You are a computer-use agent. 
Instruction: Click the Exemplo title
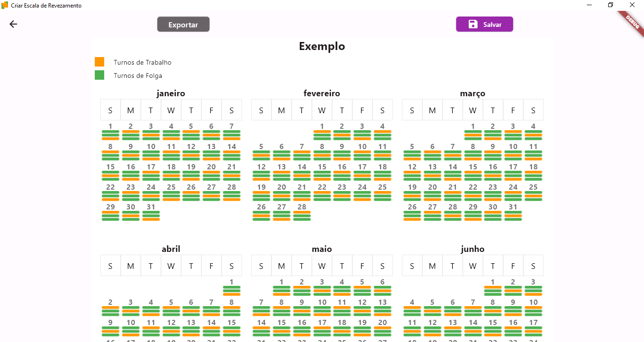pos(322,46)
